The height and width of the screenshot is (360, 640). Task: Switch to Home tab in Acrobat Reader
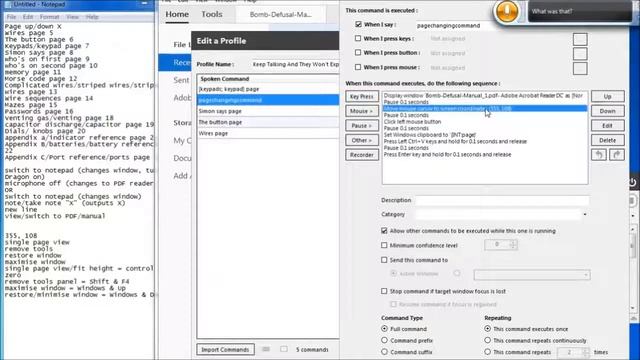point(177,14)
